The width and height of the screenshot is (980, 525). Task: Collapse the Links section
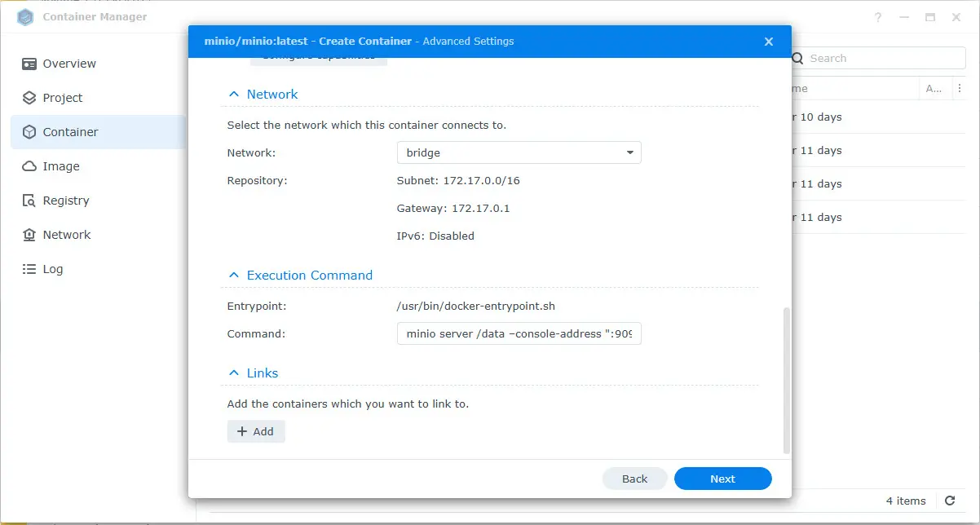[234, 373]
